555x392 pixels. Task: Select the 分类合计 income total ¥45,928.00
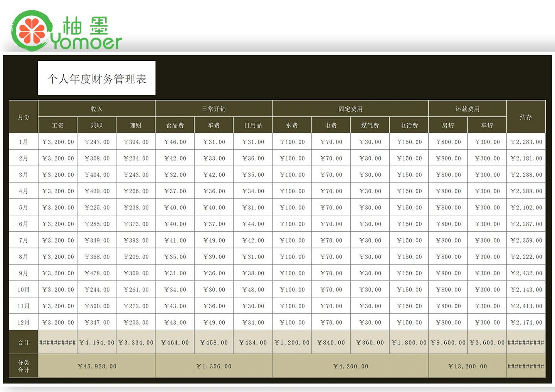point(97,366)
